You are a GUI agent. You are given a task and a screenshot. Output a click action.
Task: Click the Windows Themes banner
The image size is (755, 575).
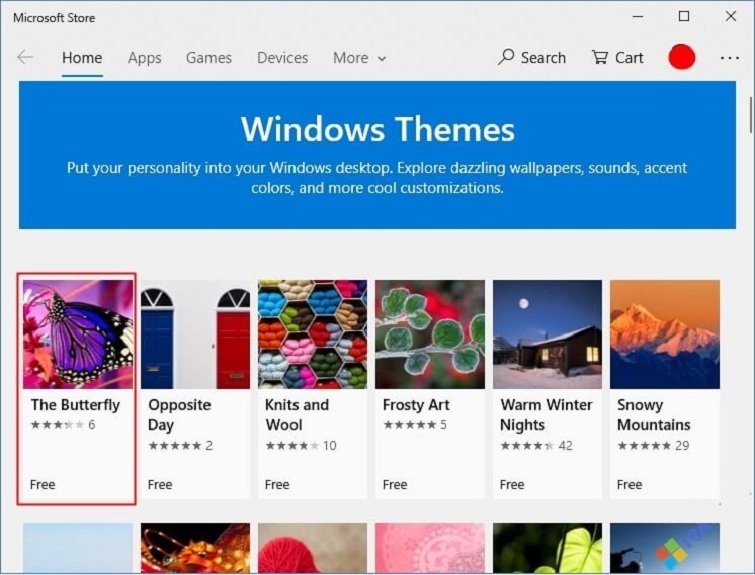point(377,156)
